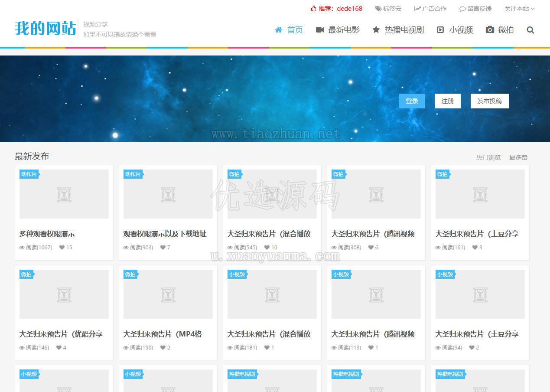Click the eye icon beside 阅读(308)
The height and width of the screenshot is (392, 550).
334,248
